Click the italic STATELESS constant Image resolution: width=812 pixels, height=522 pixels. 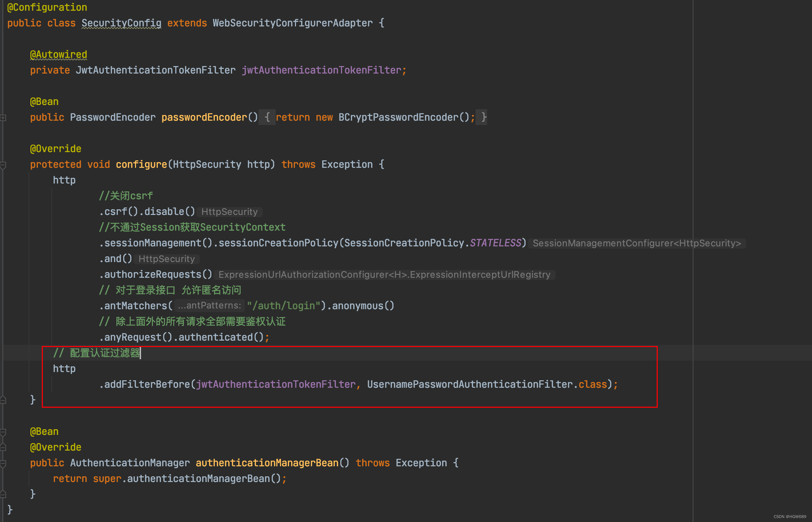(496, 243)
